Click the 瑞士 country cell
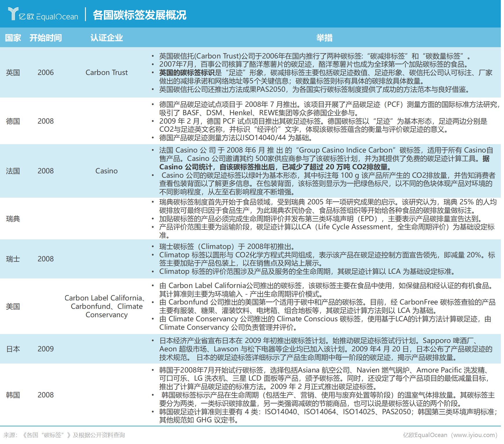 click(13, 259)
